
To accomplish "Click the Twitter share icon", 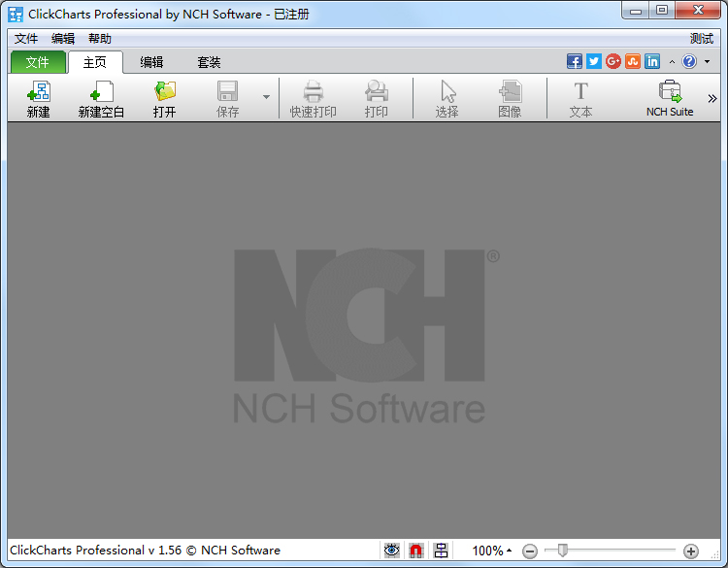I will pyautogui.click(x=594, y=61).
